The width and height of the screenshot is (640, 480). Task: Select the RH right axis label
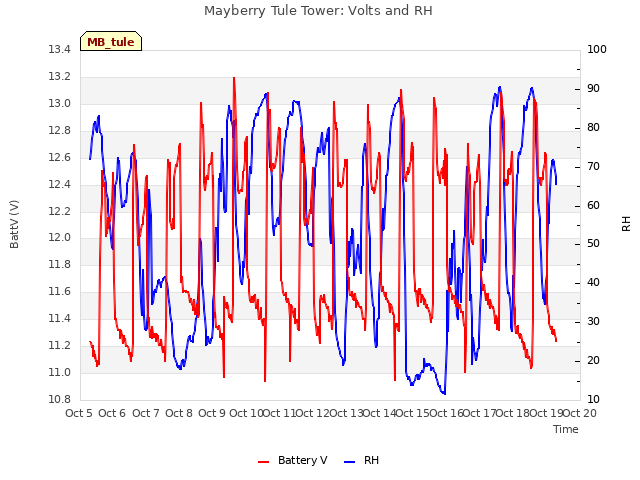tap(626, 224)
